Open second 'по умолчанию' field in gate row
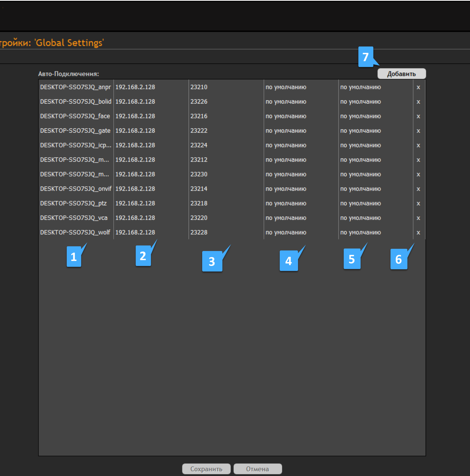Image resolution: width=470 pixels, height=476 pixels. click(360, 131)
